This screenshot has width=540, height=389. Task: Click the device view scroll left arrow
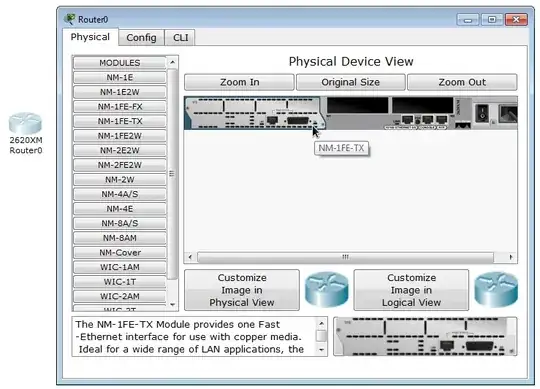[190, 257]
